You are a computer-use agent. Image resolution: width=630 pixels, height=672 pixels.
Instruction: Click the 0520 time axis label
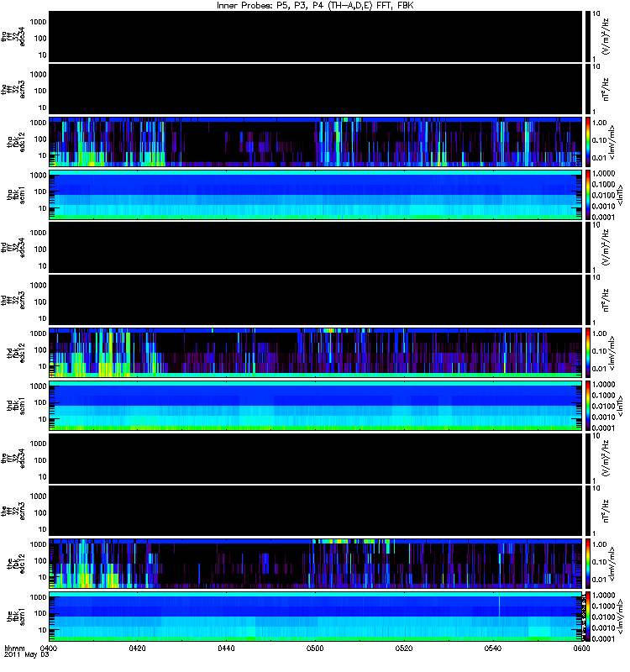pos(404,648)
